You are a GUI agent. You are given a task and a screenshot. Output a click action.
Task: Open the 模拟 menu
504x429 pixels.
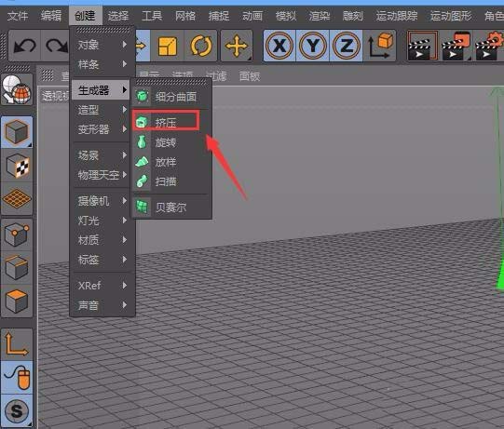coord(286,16)
